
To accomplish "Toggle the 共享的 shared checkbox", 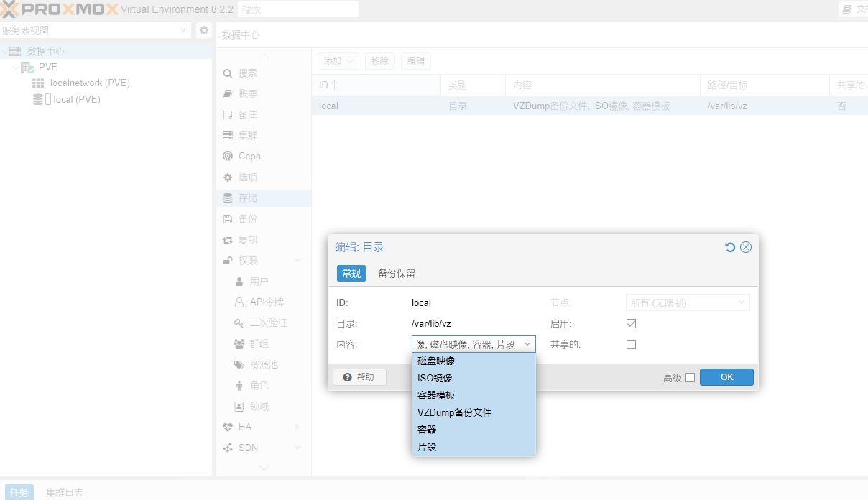I will 631,344.
